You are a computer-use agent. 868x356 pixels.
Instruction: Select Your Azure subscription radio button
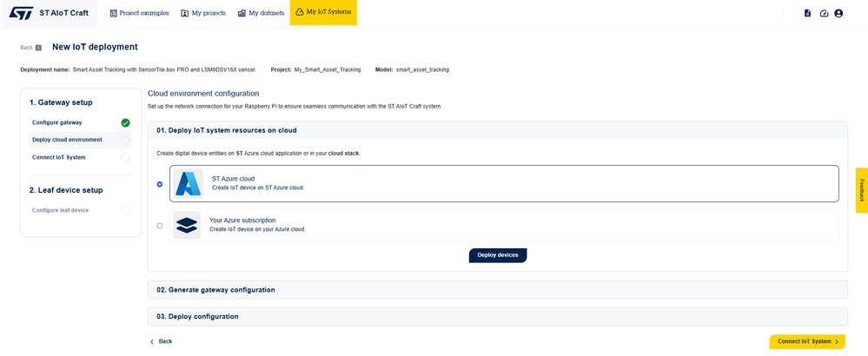[x=160, y=226]
